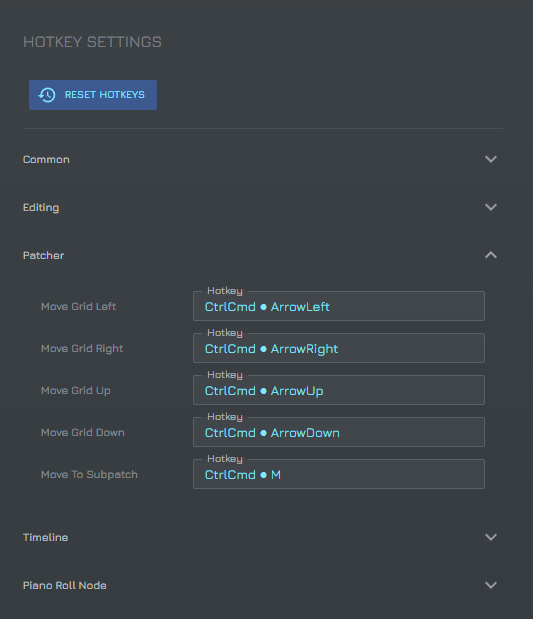Screen dimensions: 533x619
Task: Expand the Common section chevron
Action: (x=491, y=159)
